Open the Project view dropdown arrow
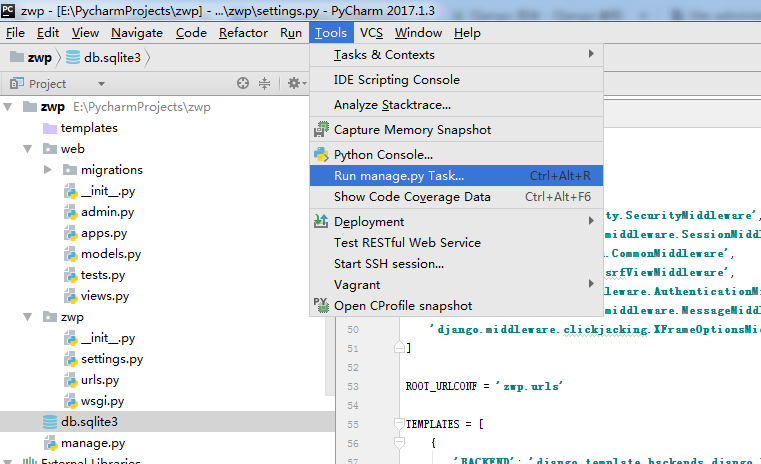 [x=101, y=84]
